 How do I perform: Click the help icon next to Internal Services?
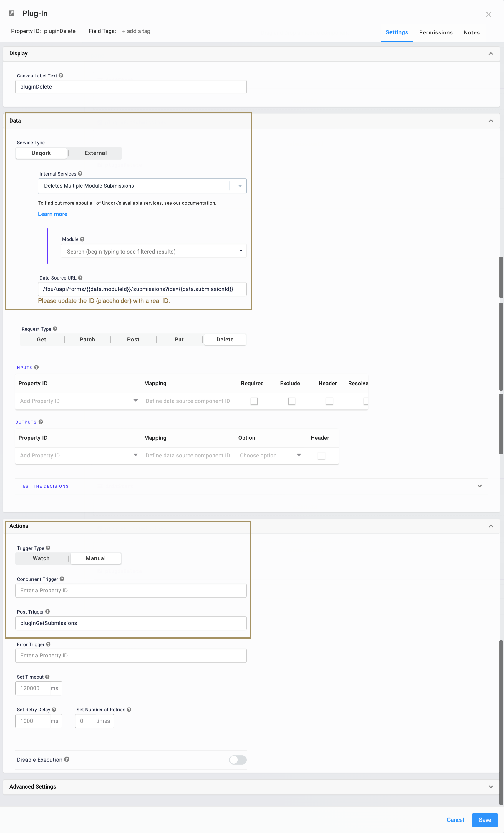tap(80, 173)
